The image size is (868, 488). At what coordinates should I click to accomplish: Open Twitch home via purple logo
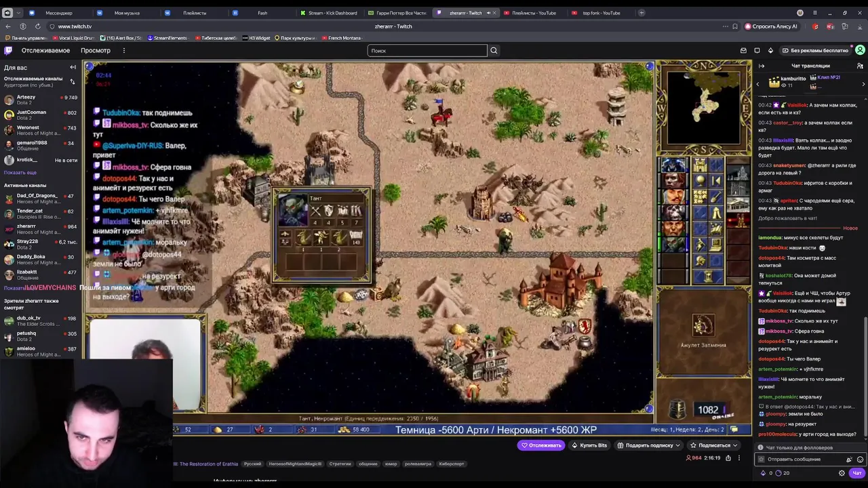(8, 50)
